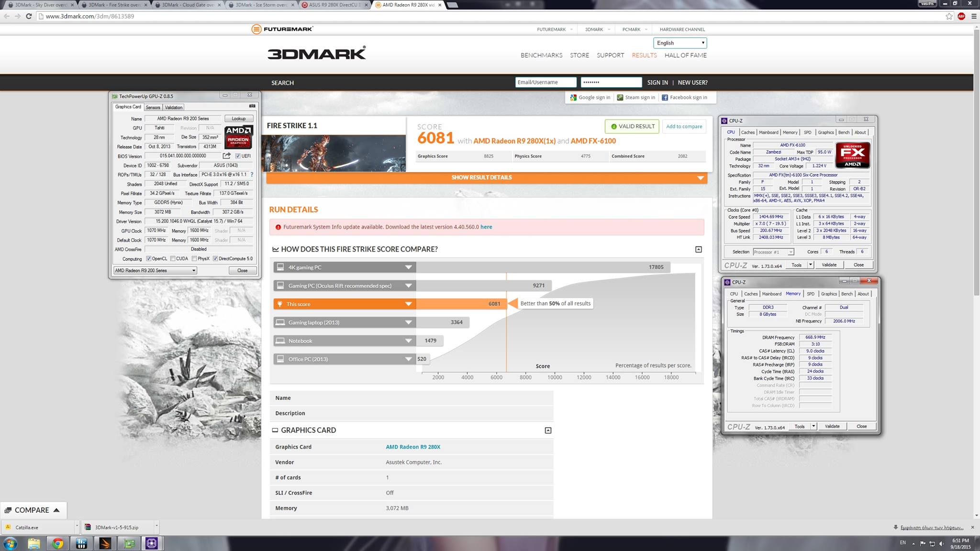Click the Lookup button in GPU-Z
The image size is (980, 551).
239,119
